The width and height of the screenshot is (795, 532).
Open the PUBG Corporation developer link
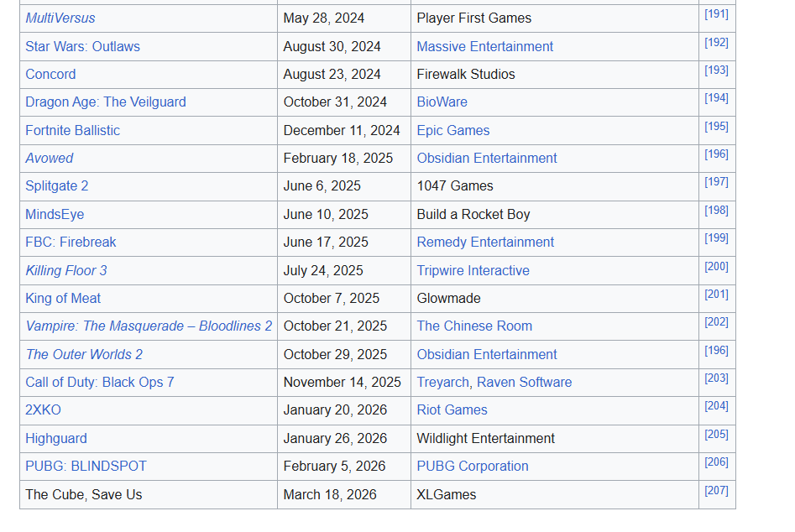(473, 467)
